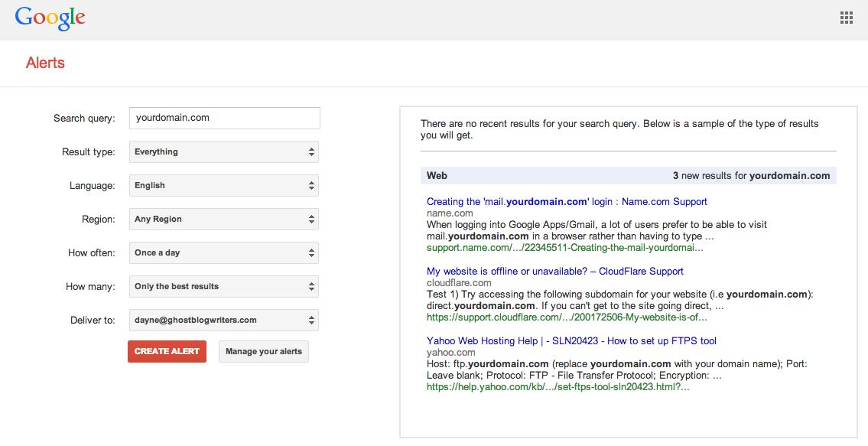
Task: Open the Result type dropdown showing Everything
Action: pos(223,151)
